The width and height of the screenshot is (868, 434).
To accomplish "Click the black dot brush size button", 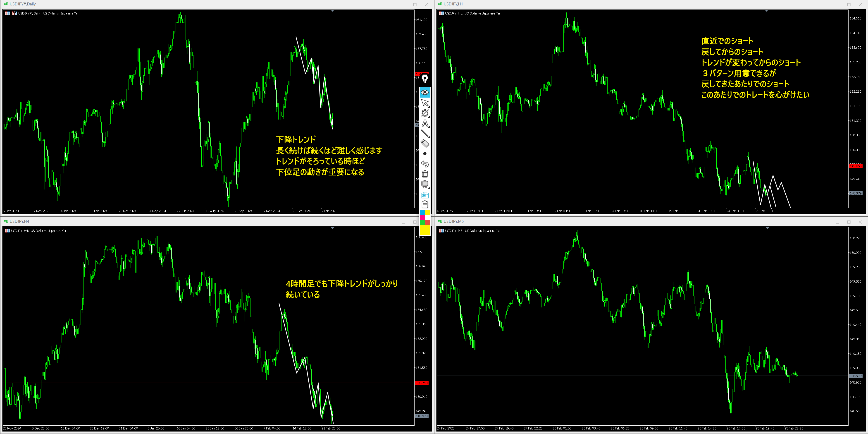I will pyautogui.click(x=424, y=154).
